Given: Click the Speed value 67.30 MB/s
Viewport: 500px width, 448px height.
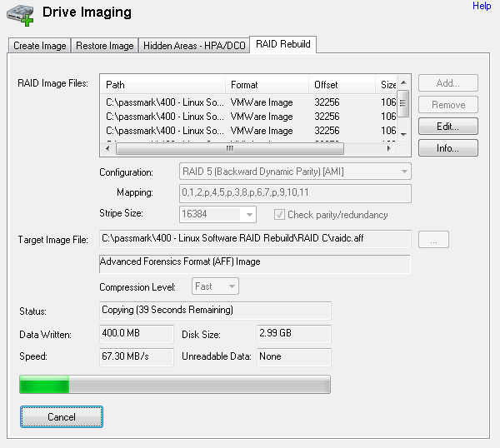Looking at the screenshot, I should [137, 357].
